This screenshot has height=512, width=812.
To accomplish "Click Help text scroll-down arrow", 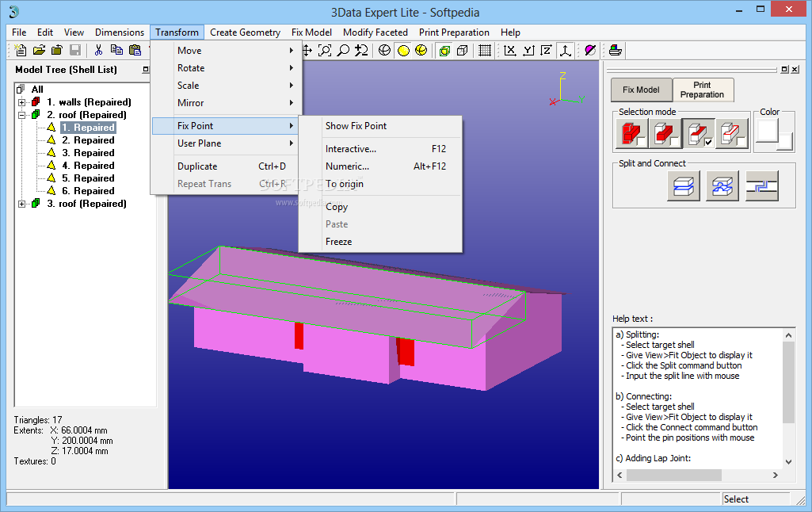I will point(788,462).
